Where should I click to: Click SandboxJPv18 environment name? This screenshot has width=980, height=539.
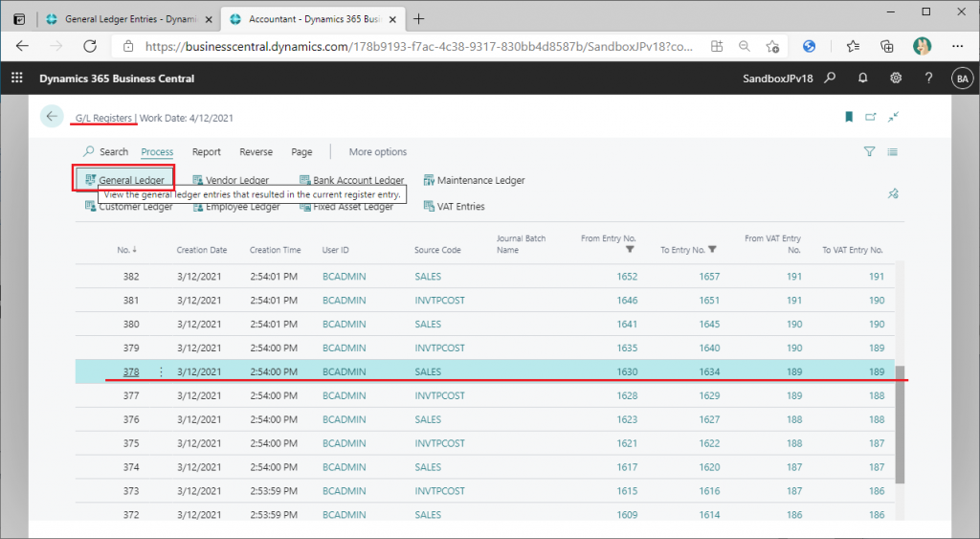(x=777, y=79)
